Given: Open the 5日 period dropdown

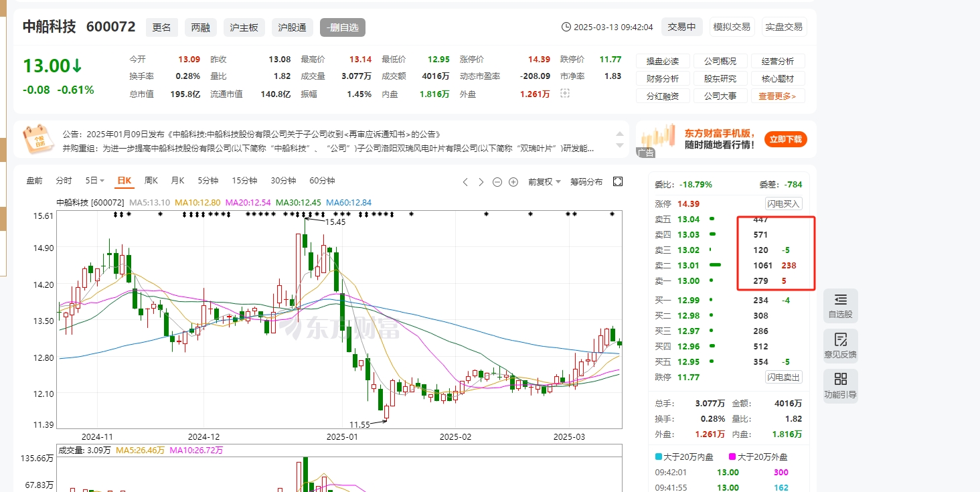Looking at the screenshot, I should (x=94, y=181).
